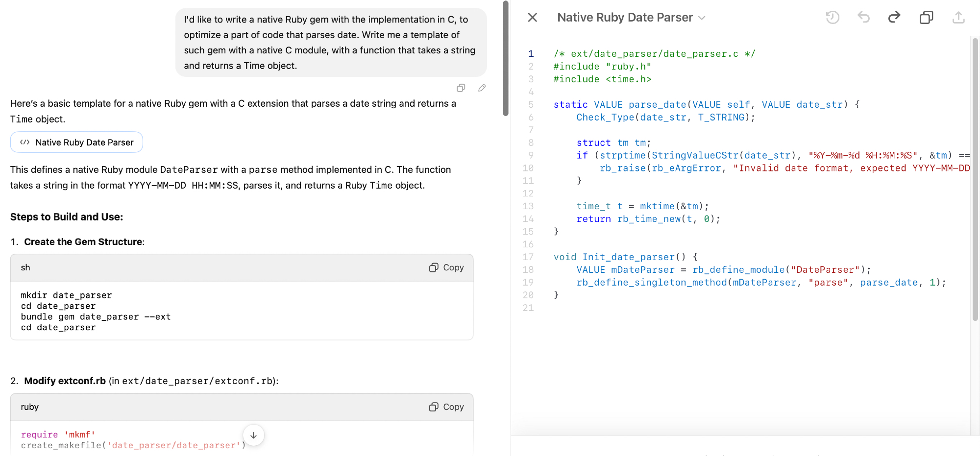Click the code editor vertical scrollbar
Viewport: 980px width, 456px height.
coord(975,181)
